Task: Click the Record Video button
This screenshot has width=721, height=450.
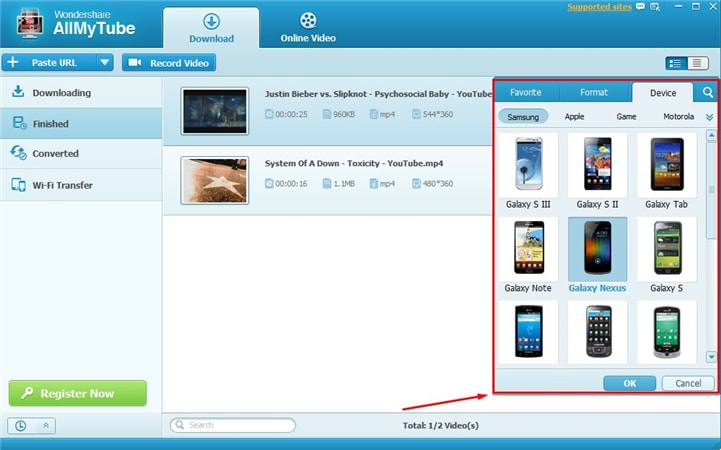Action: (169, 63)
